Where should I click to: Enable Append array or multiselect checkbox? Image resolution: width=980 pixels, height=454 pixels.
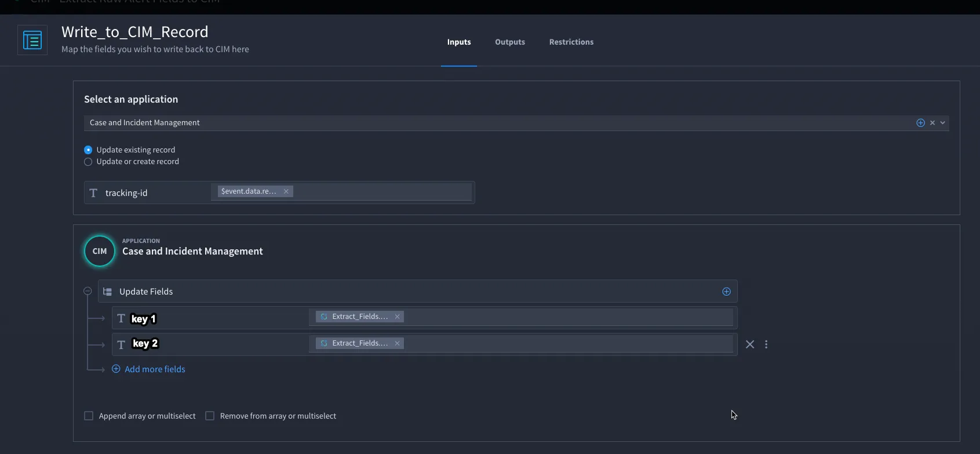(89, 416)
